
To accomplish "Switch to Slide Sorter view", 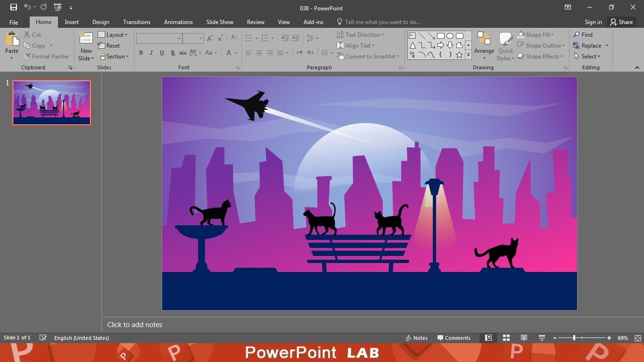I will click(506, 338).
